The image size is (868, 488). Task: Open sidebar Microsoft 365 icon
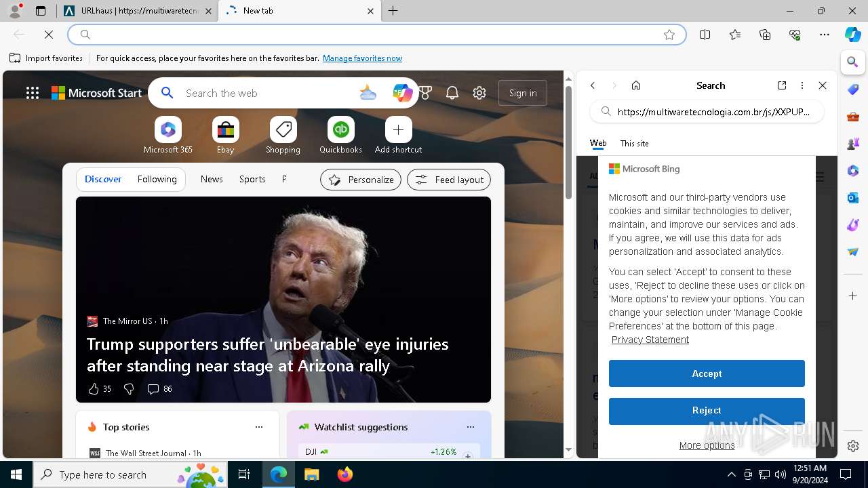pyautogui.click(x=853, y=171)
